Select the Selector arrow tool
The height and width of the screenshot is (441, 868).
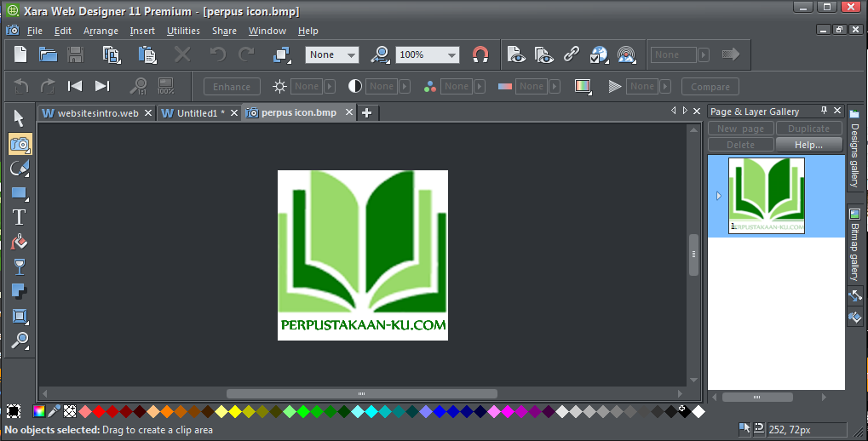pyautogui.click(x=20, y=117)
